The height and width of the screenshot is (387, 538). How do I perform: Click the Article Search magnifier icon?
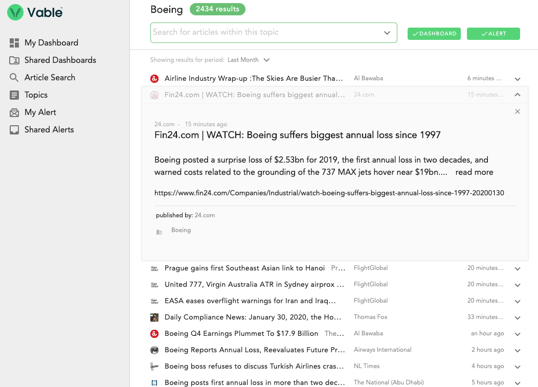click(14, 78)
